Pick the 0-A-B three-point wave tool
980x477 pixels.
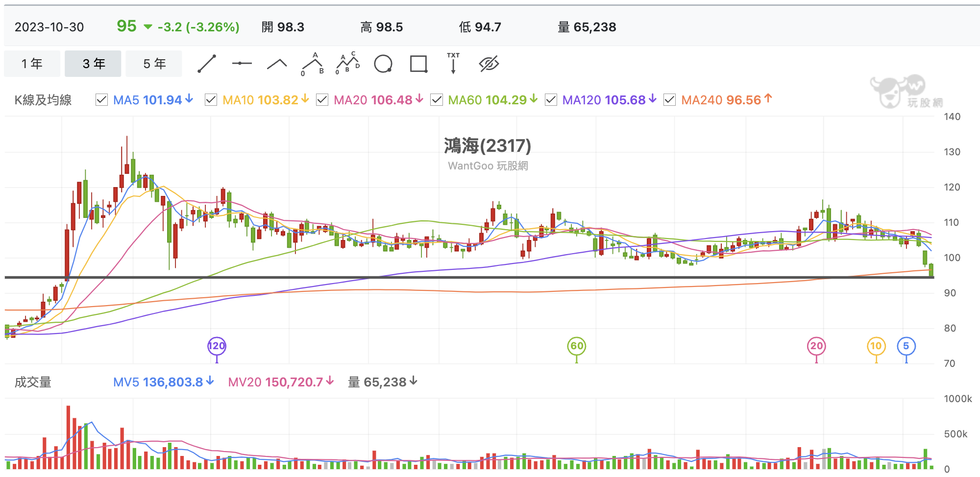tap(313, 64)
